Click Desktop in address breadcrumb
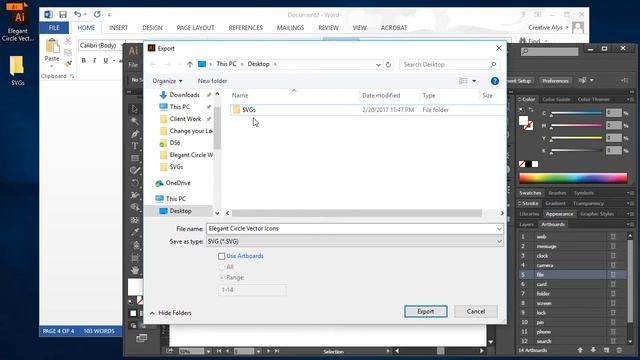The width and height of the screenshot is (640, 360). pos(258,64)
